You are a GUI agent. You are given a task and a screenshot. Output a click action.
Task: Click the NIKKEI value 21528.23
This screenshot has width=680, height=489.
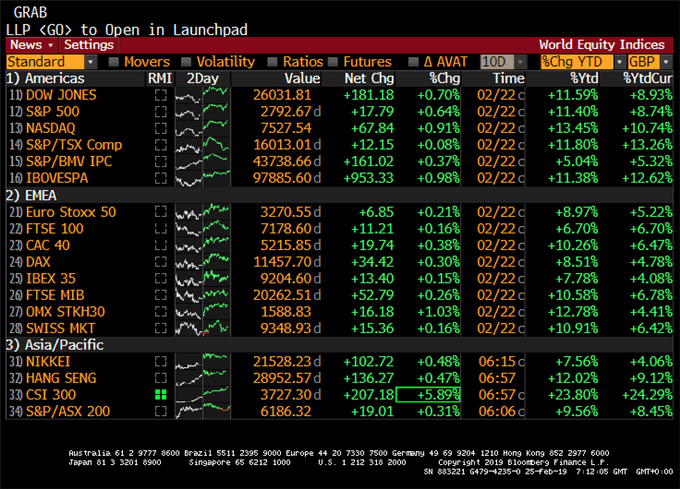[x=282, y=362]
